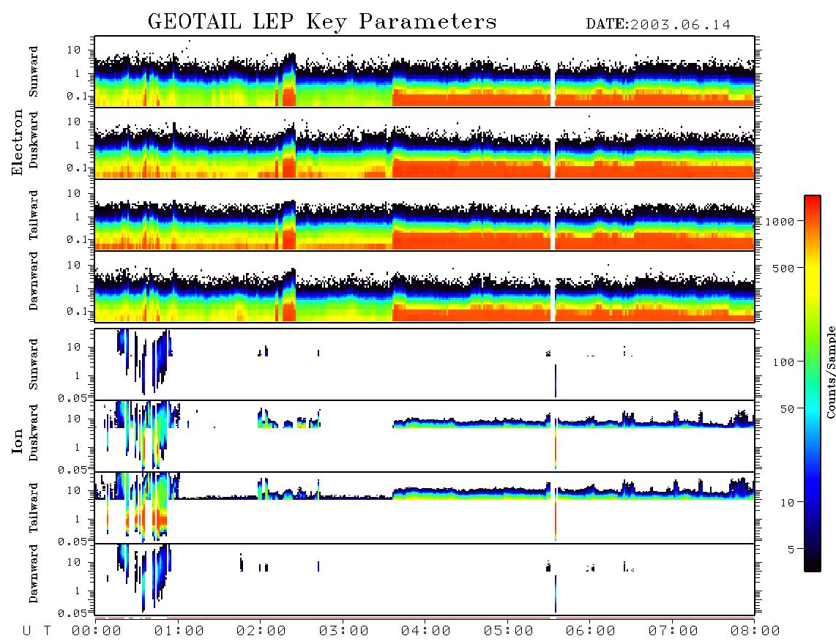This screenshot has height=644, width=836.
Task: Click the 02:00 time tick label
Action: click(261, 632)
